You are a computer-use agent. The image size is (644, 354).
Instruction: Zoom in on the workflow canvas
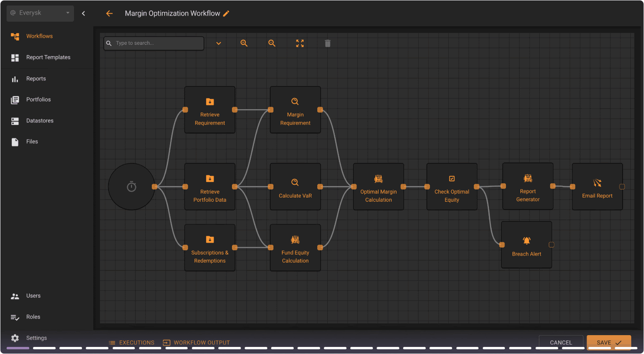[x=244, y=43]
